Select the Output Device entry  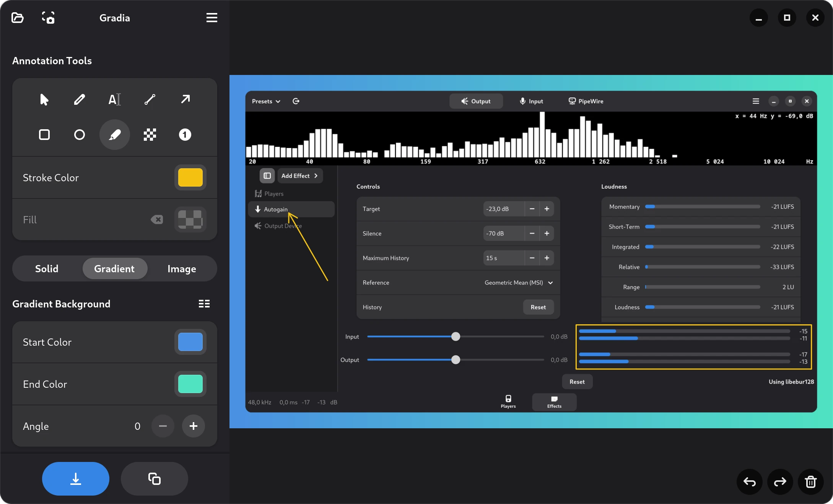(x=278, y=226)
